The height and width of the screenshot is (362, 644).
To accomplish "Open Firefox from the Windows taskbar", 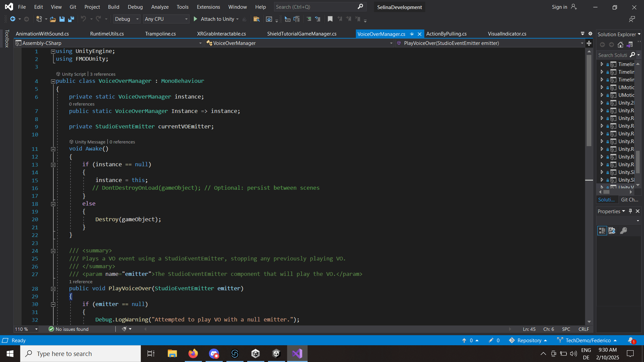I will point(193,354).
